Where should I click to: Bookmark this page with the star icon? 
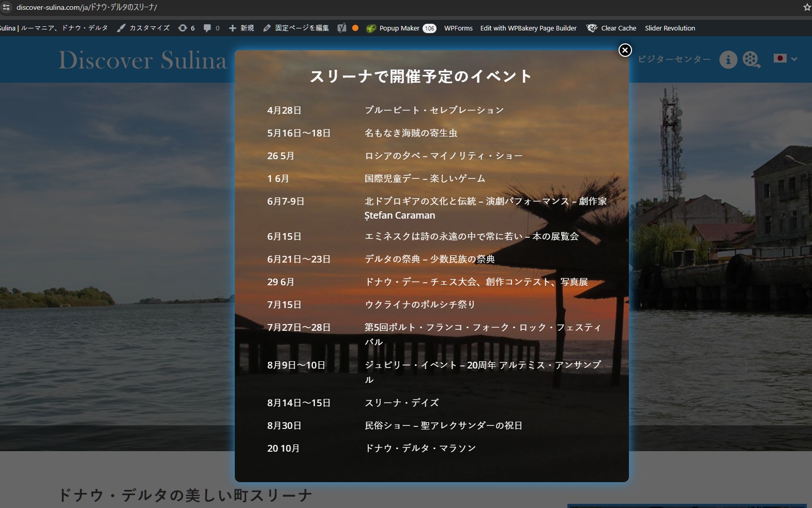tap(807, 7)
